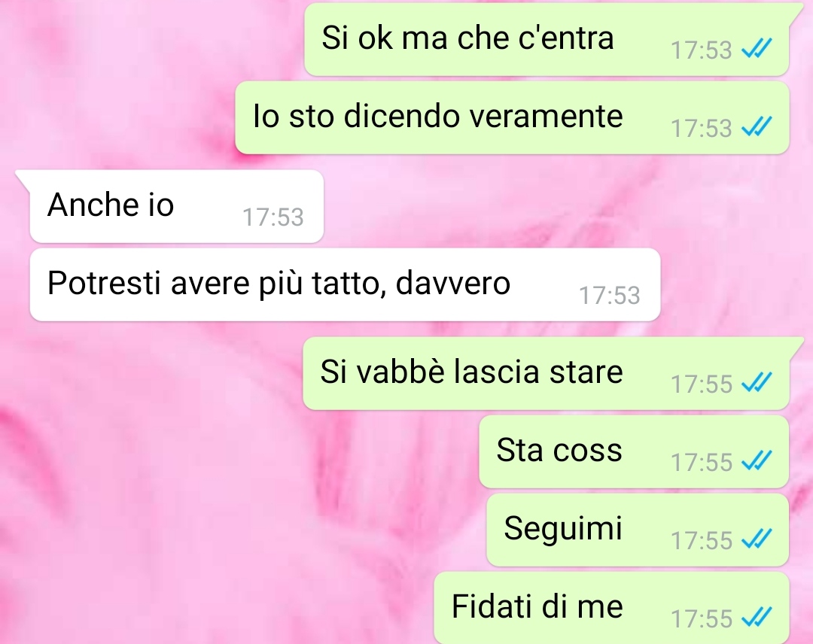Viewport: 813px width, 644px height.
Task: Select the 'Potresti avere più tatto, davvero' message
Action: (345, 284)
